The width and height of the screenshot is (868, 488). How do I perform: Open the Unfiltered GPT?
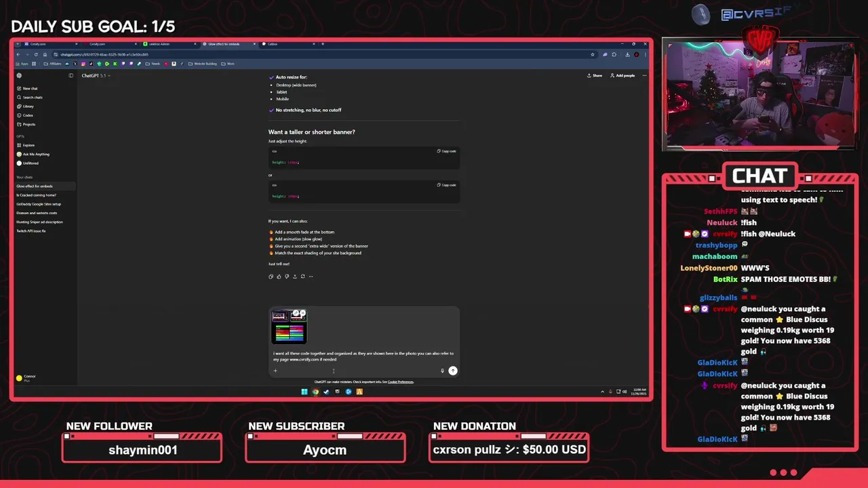(x=28, y=163)
